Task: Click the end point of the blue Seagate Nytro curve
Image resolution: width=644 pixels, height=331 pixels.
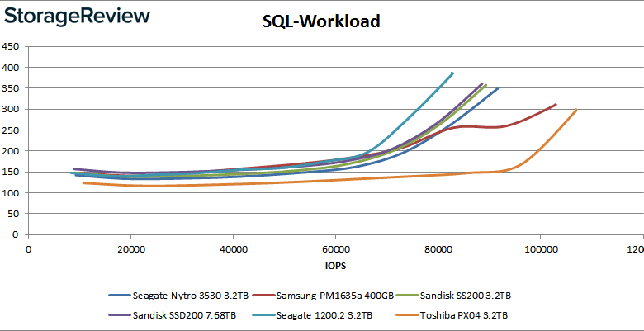Action: pos(498,88)
